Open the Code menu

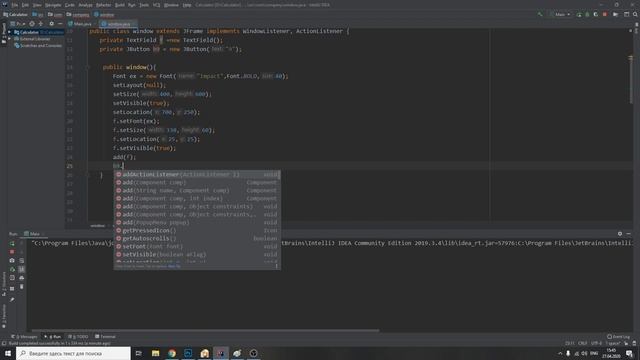pyautogui.click(x=70, y=5)
